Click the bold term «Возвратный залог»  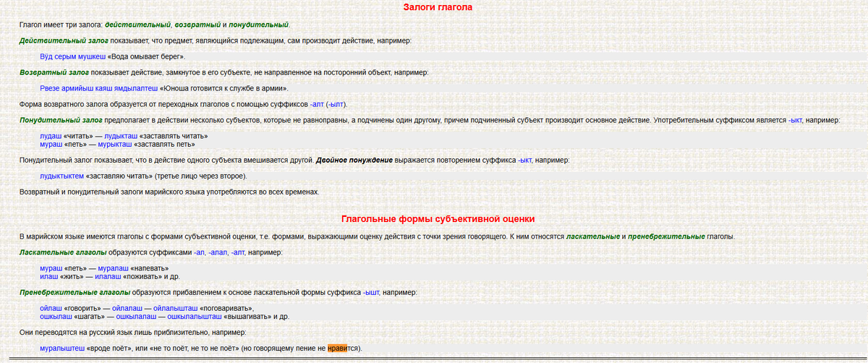54,72
